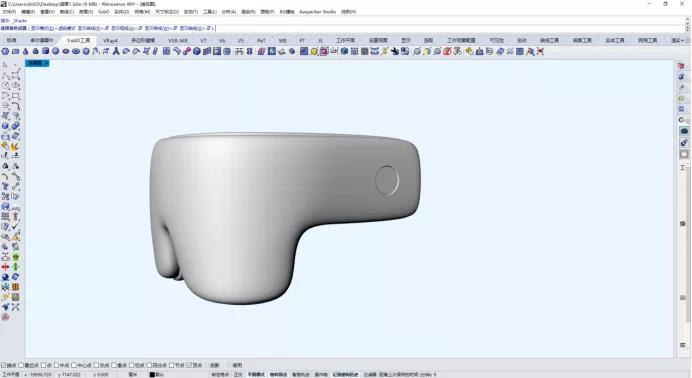This screenshot has width=692, height=378.
Task: Switch to the 工作视窗配置 toolbar tab
Action: tap(461, 40)
